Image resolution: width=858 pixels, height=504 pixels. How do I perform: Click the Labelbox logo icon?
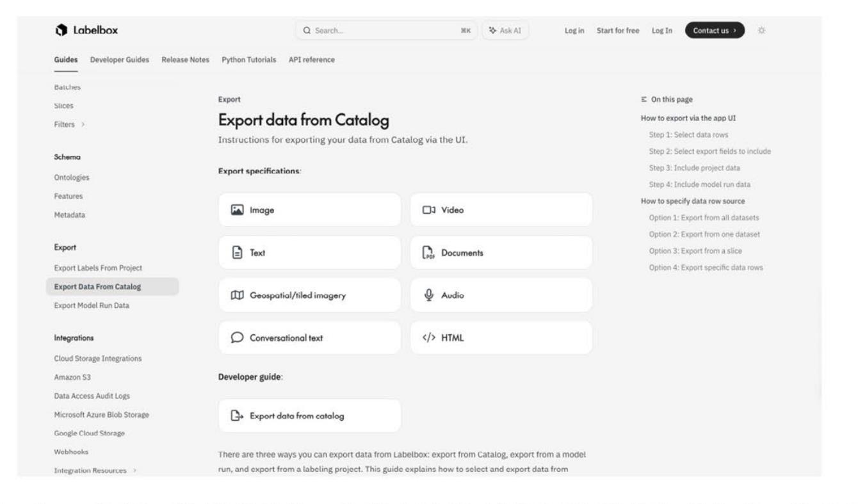pyautogui.click(x=61, y=30)
